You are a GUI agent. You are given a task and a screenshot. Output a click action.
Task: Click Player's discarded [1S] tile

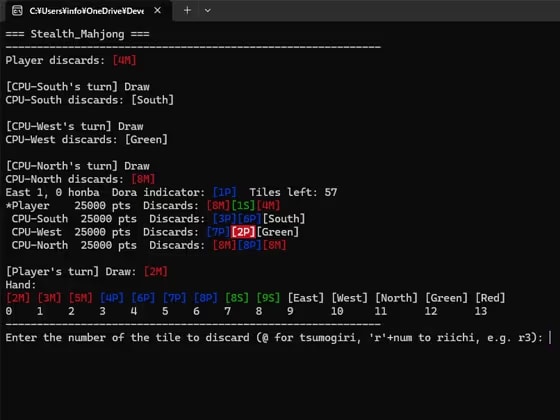pos(243,206)
